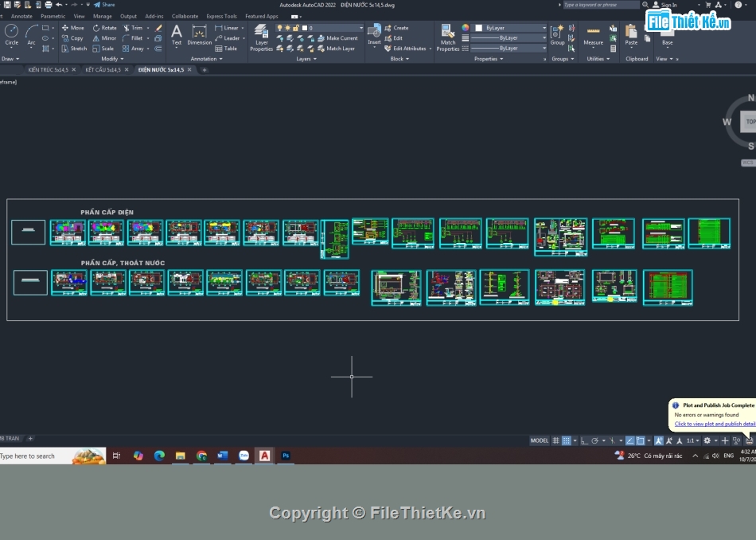Click the Make Current layer button
756x540 pixels.
pos(342,38)
